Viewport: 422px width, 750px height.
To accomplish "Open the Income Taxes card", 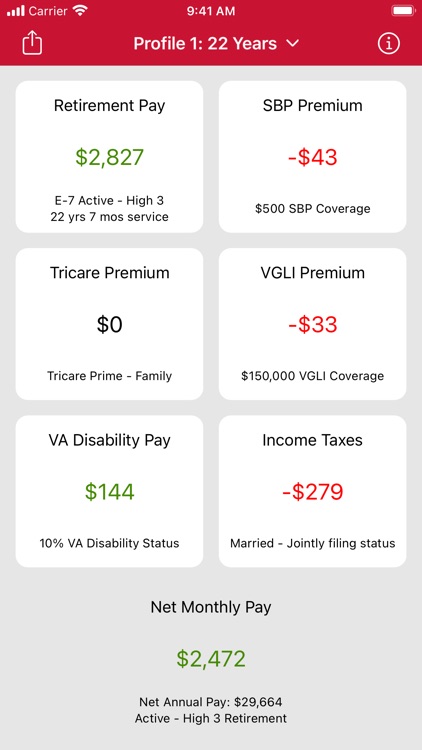I will point(312,491).
